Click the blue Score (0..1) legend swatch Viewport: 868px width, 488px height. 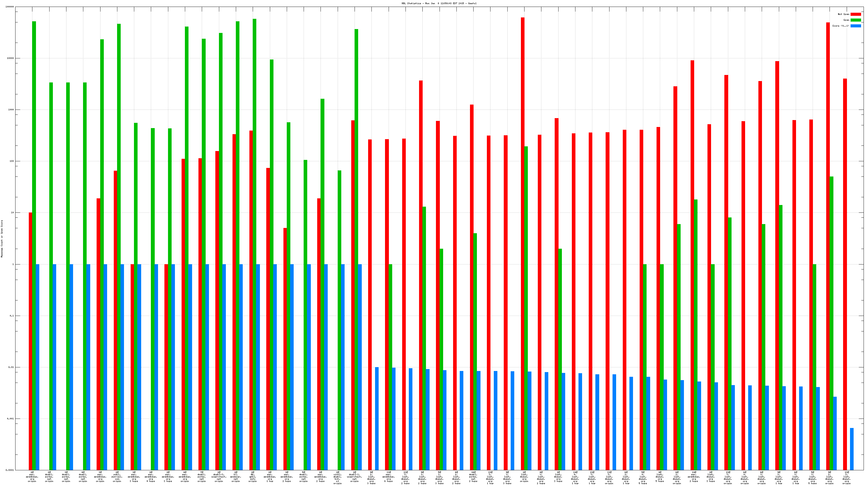click(x=855, y=26)
